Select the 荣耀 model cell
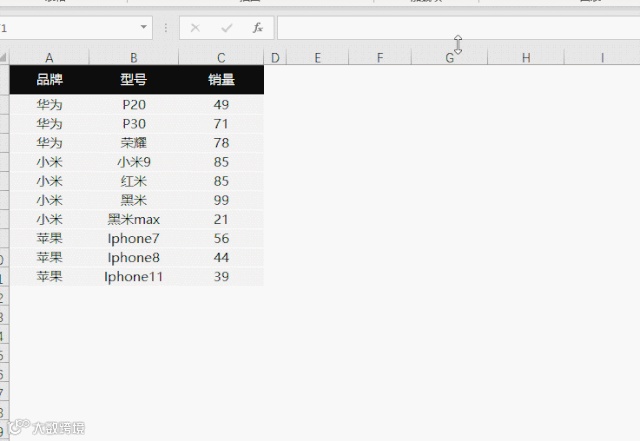Image resolution: width=640 pixels, height=441 pixels. pyautogui.click(x=134, y=143)
